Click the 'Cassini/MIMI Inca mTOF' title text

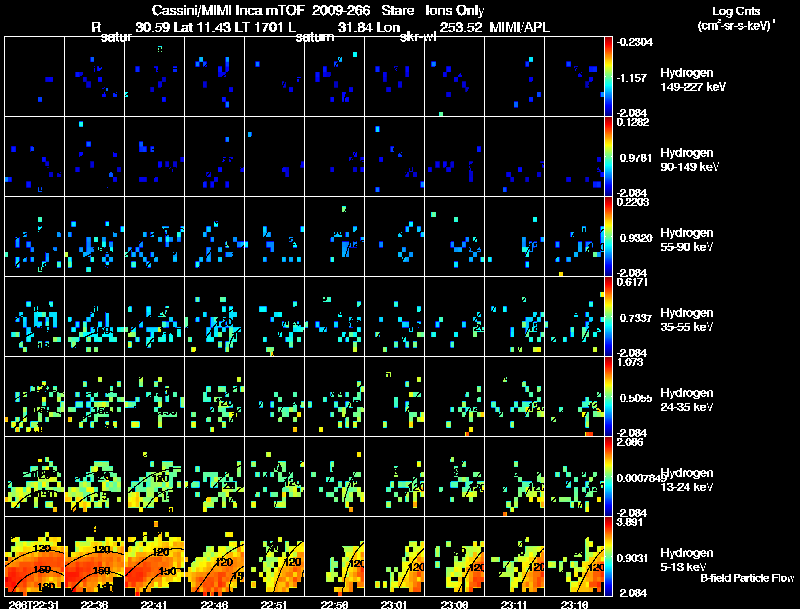tap(228, 10)
